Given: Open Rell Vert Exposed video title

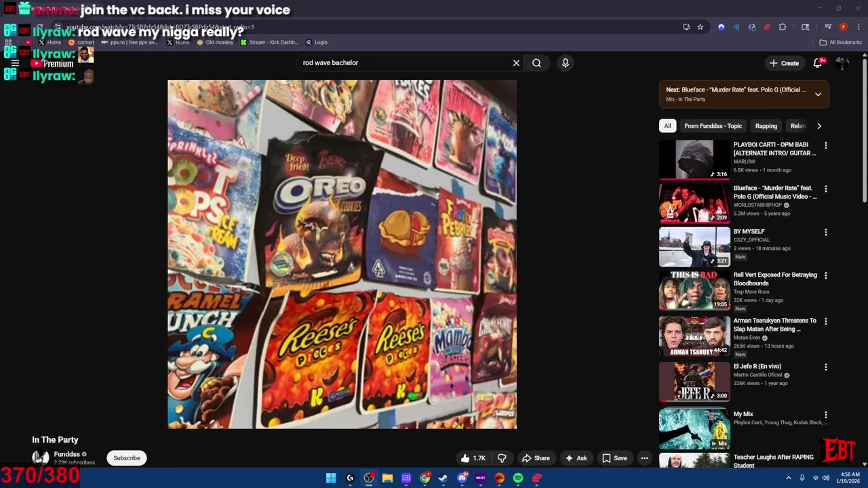Looking at the screenshot, I should pos(775,279).
